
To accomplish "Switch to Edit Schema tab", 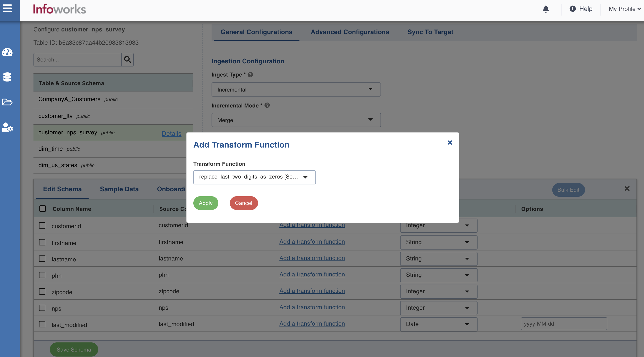I will click(62, 189).
